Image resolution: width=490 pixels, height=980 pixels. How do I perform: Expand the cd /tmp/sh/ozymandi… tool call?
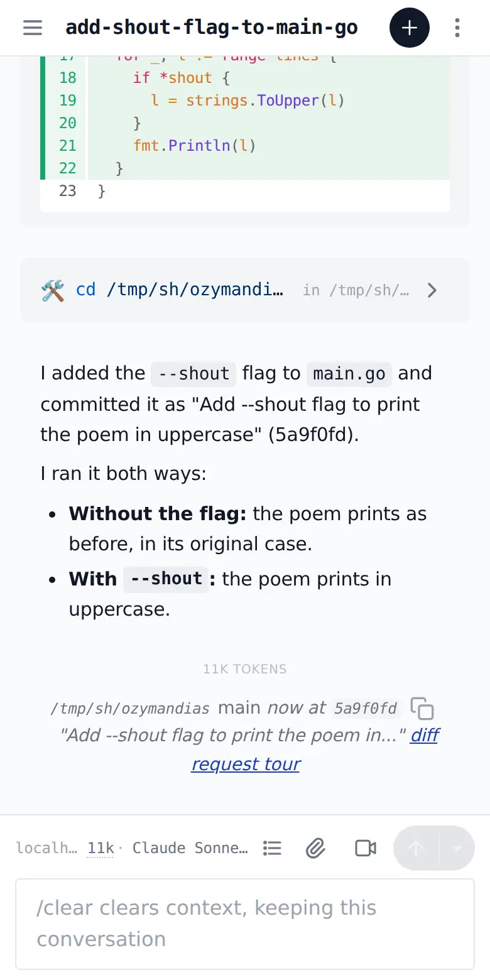(x=245, y=290)
